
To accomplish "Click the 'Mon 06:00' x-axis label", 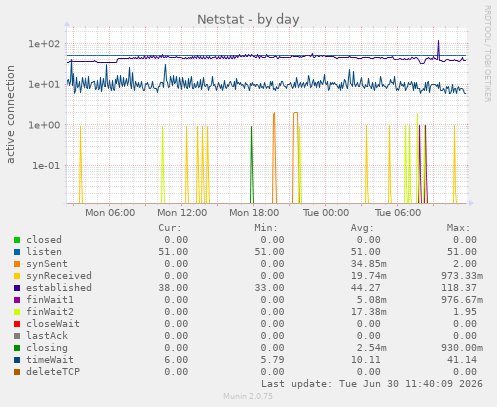I will (110, 213).
